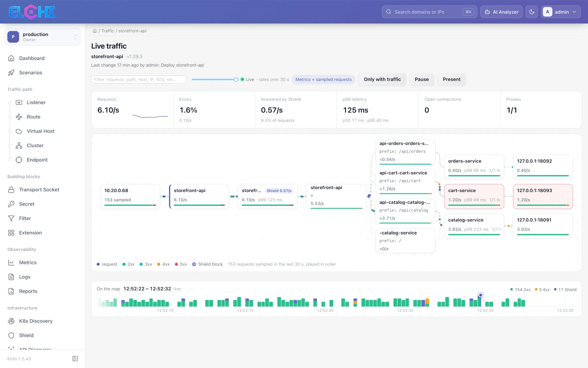Click the timeline playhead marker

(x=481, y=295)
